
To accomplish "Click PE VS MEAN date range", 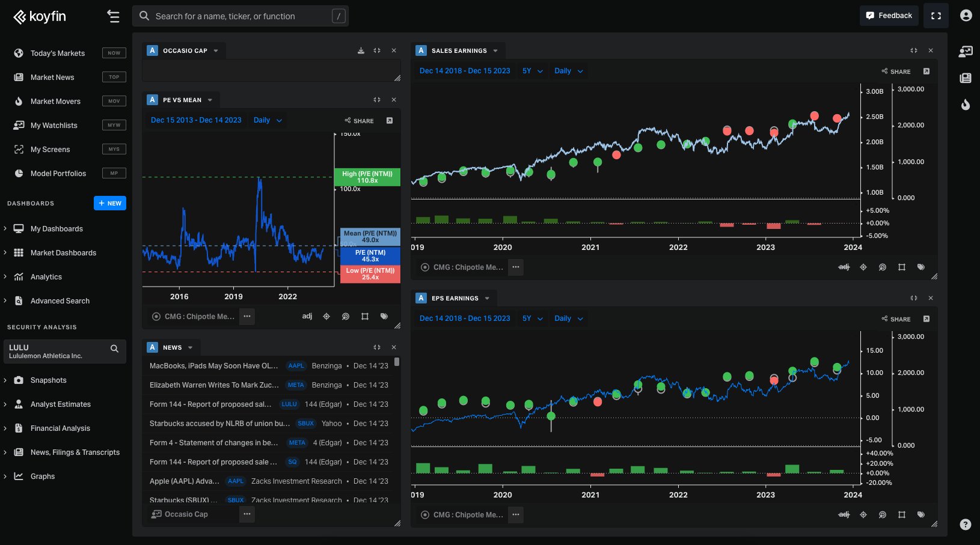I will pos(196,120).
